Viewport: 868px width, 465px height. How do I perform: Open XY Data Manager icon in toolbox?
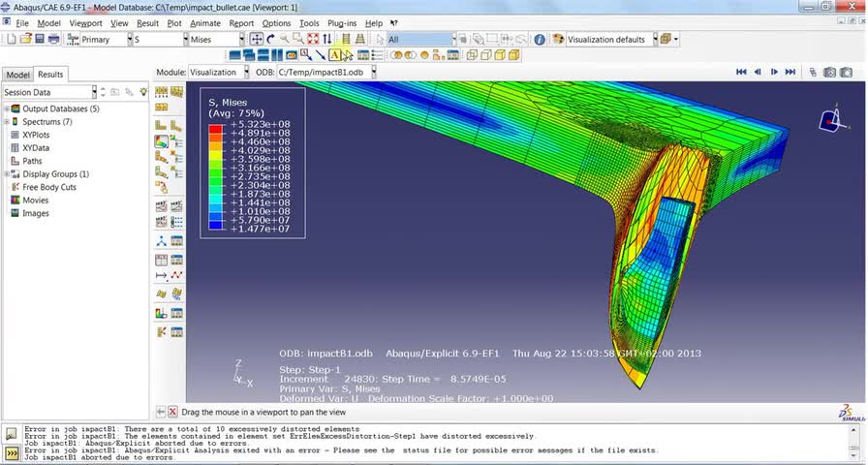tap(176, 260)
